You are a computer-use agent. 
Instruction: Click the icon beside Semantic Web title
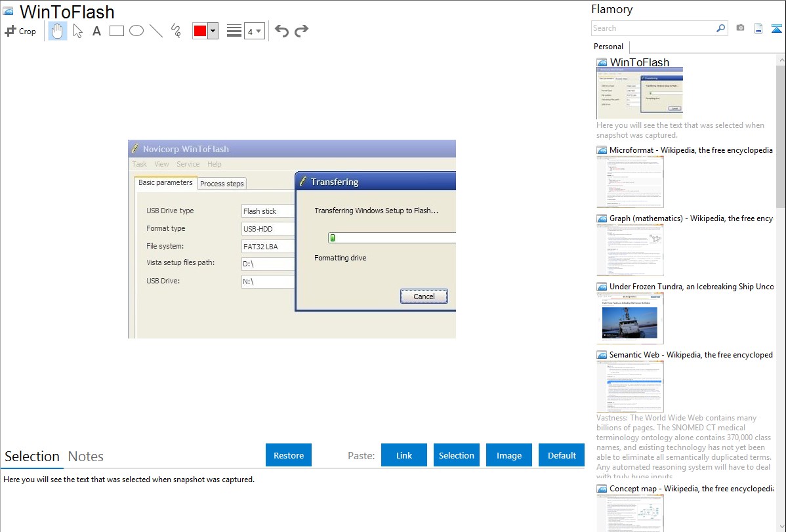[602, 355]
